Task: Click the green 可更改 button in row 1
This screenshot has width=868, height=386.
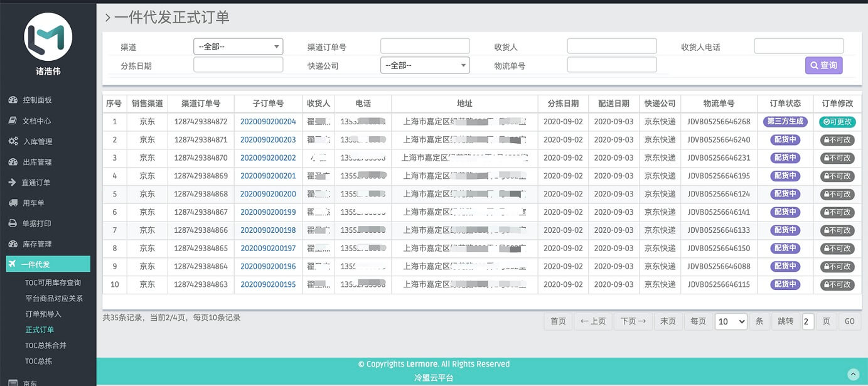Action: click(x=837, y=122)
